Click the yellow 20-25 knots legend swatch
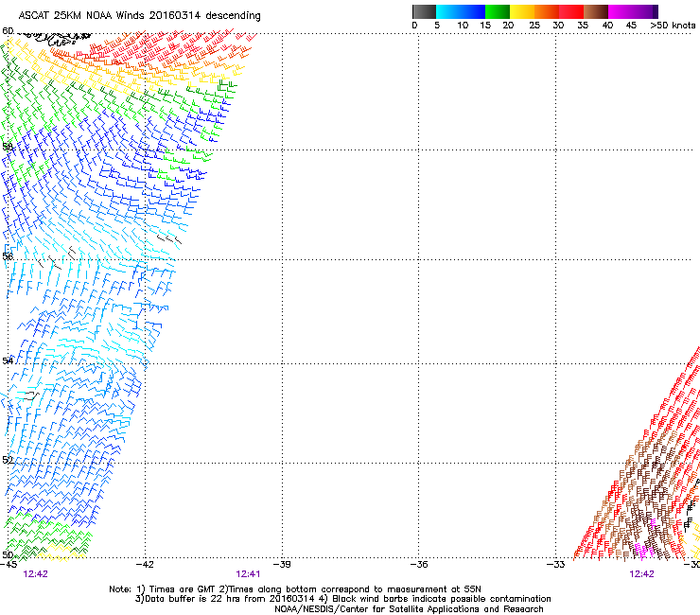 coord(522,11)
